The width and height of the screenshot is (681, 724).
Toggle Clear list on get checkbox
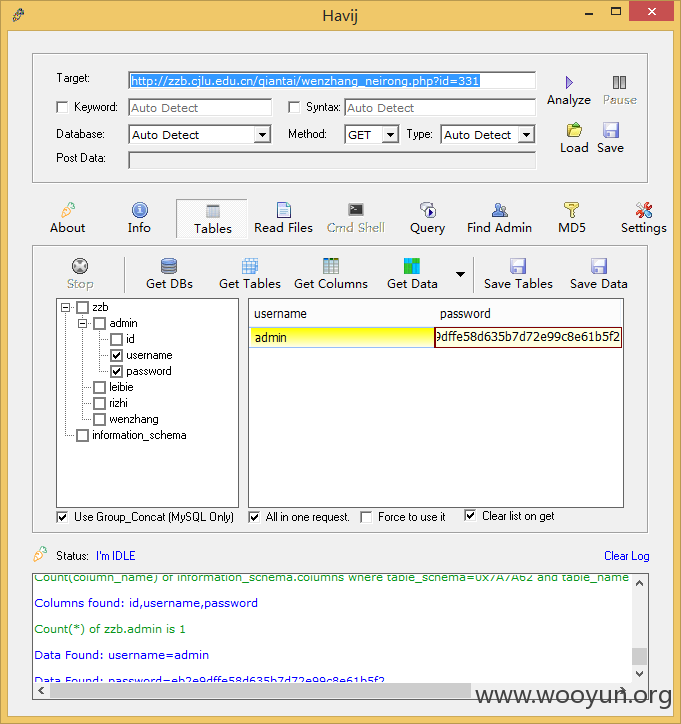point(470,516)
